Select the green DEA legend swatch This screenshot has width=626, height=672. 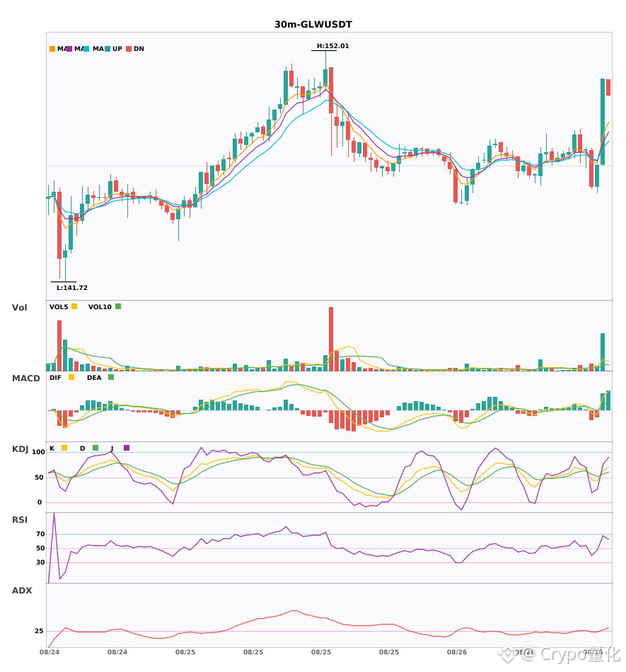tap(111, 377)
